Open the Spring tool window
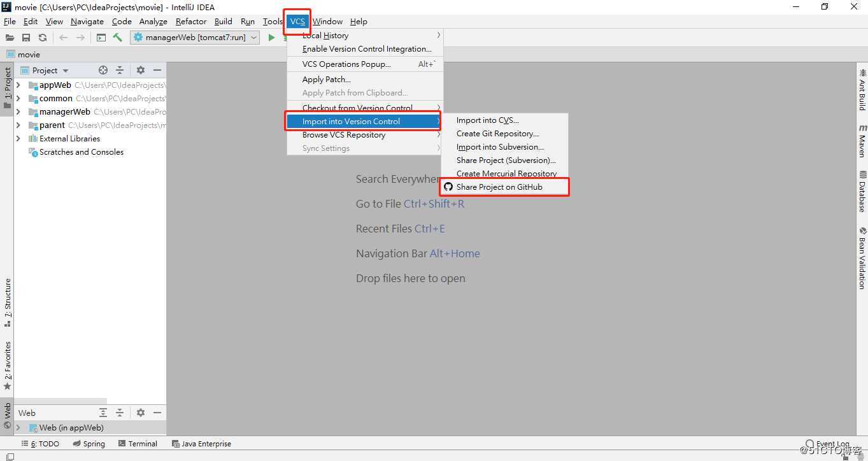This screenshot has width=868, height=461. coord(89,444)
